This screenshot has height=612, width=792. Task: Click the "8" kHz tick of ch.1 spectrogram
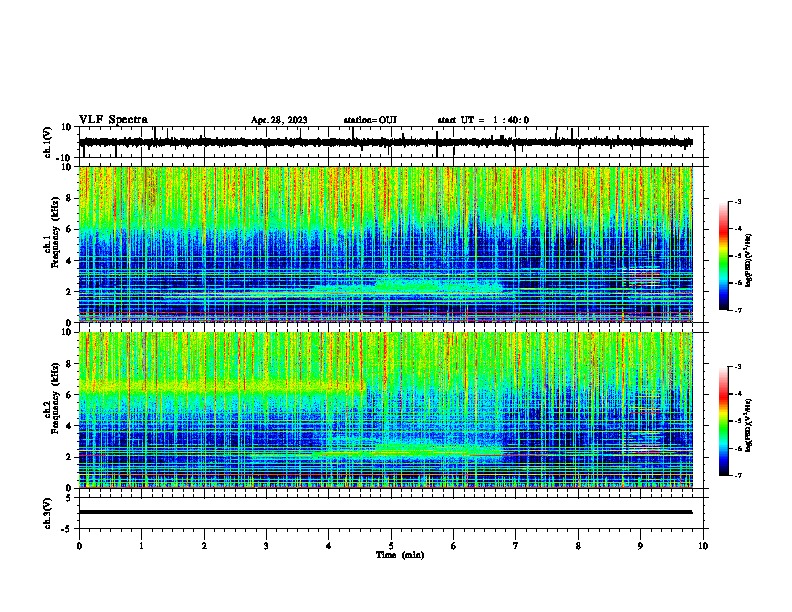(x=69, y=198)
